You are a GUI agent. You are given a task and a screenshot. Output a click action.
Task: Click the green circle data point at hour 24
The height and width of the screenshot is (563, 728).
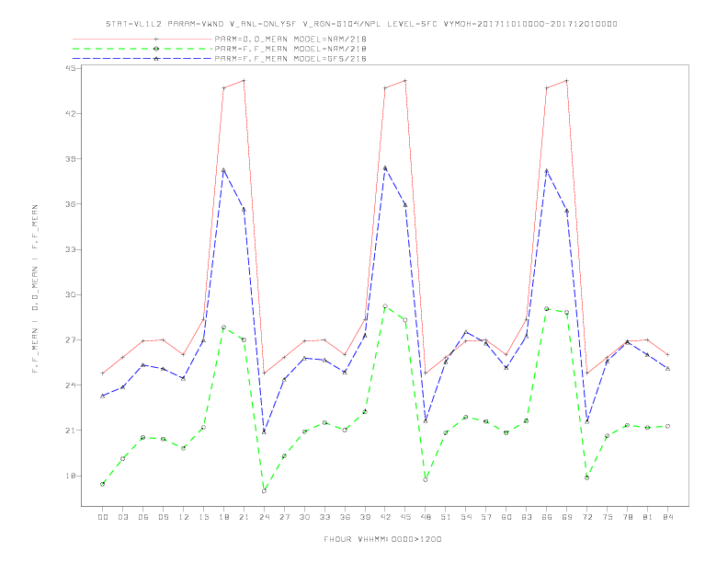click(264, 491)
